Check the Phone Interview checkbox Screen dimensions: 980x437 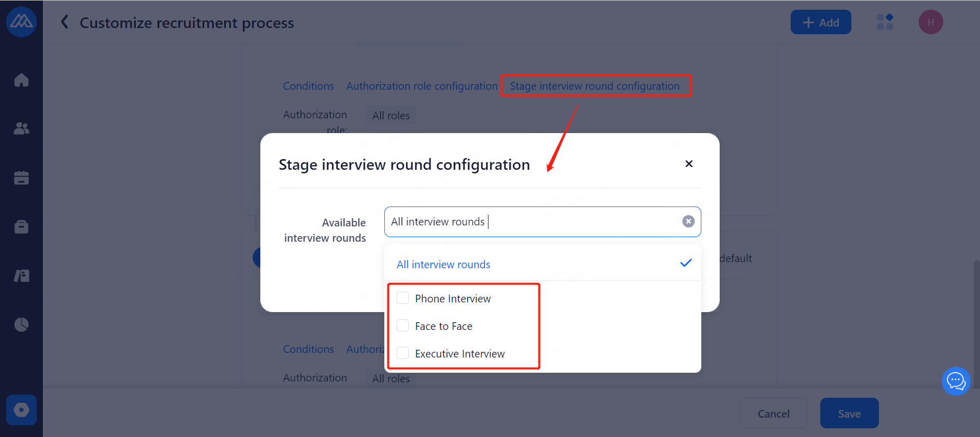coord(403,298)
